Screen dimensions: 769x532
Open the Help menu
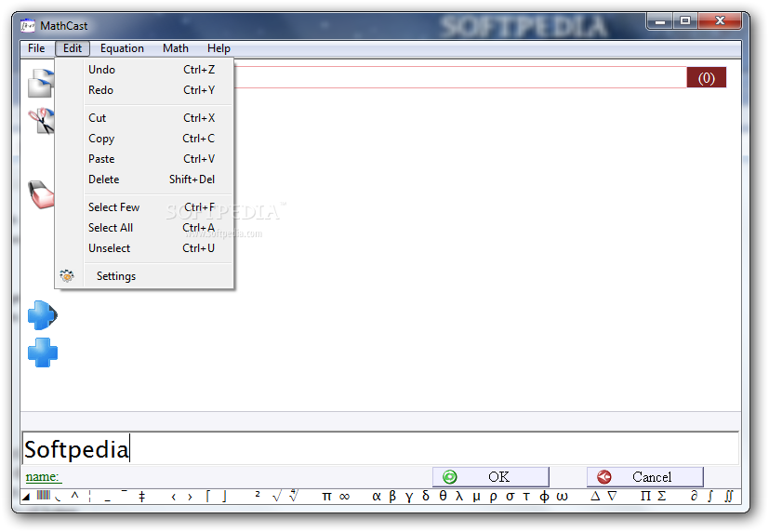[x=219, y=48]
